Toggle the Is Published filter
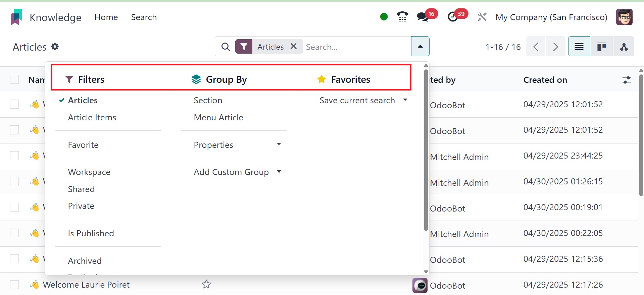 pyautogui.click(x=91, y=233)
